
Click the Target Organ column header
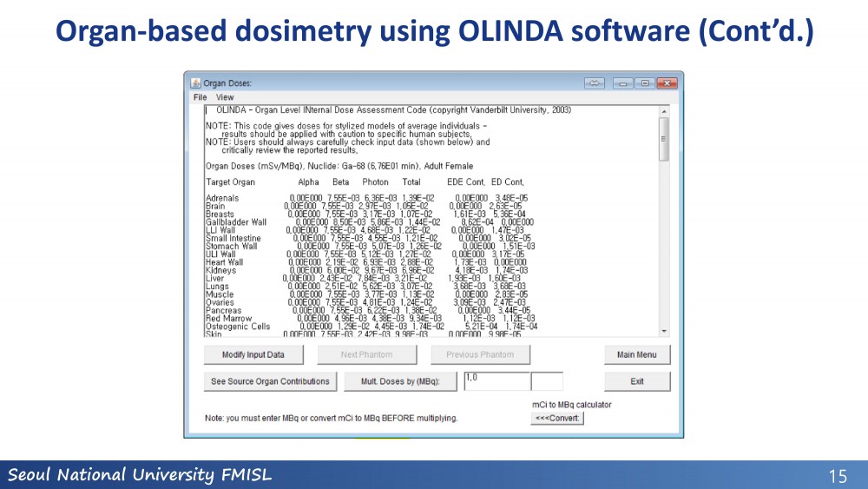click(230, 182)
